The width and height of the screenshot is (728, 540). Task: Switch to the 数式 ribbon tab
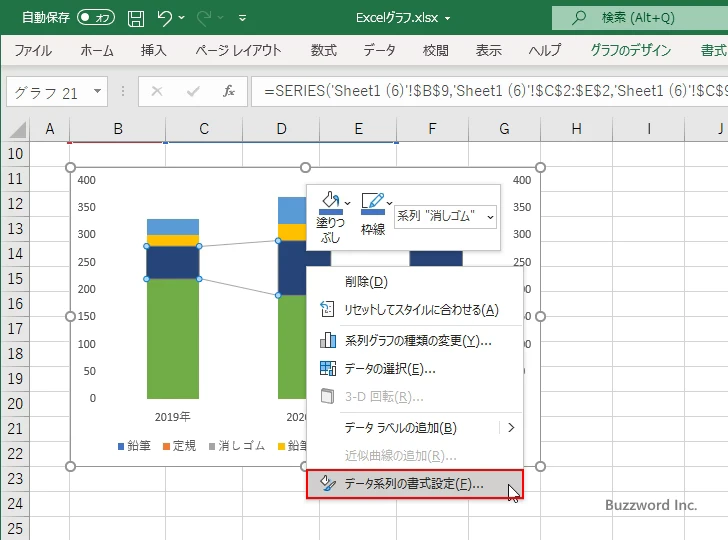[x=324, y=50]
